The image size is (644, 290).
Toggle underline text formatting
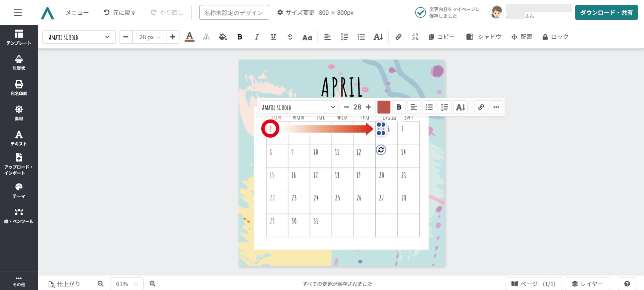[273, 37]
